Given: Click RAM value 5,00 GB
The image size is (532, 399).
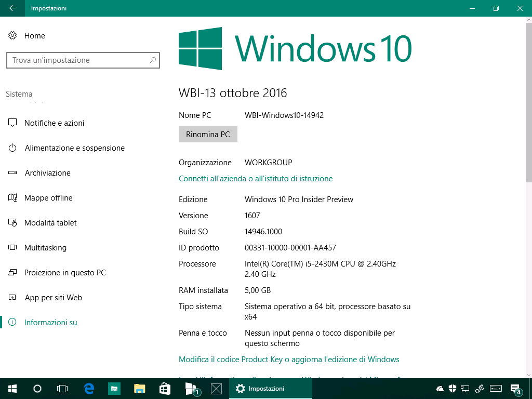Looking at the screenshot, I should (258, 290).
